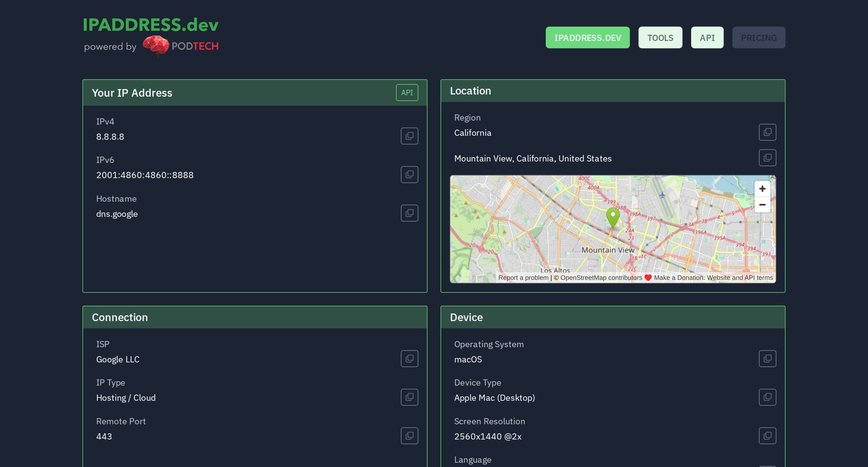Click the Make a Donation link
Screen dimensions: 868x467
[679, 278]
